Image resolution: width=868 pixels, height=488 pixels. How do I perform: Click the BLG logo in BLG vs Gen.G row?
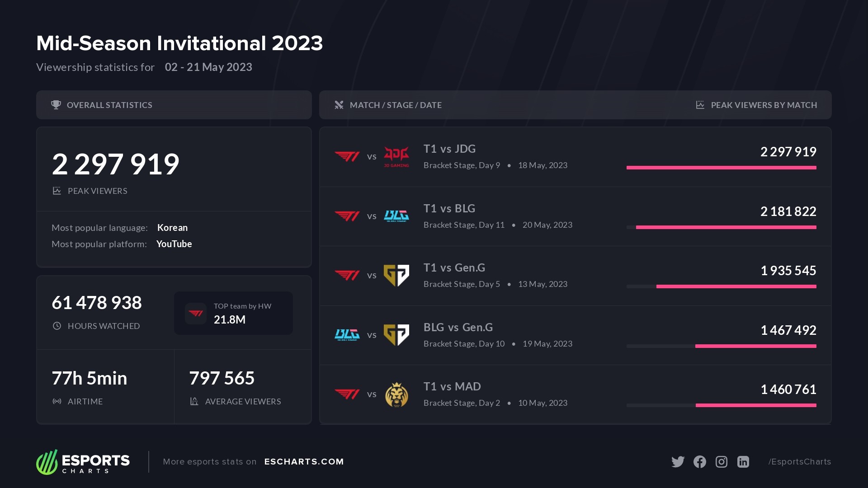(347, 335)
